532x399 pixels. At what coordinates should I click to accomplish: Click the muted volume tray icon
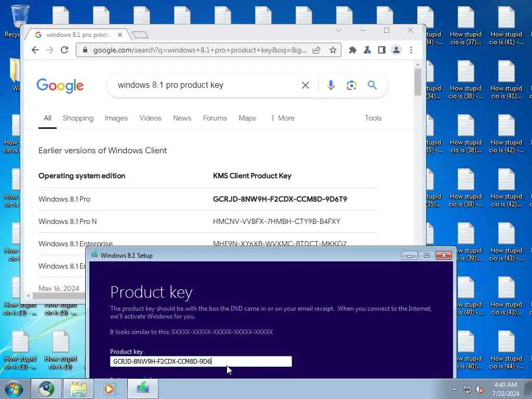pyautogui.click(x=480, y=390)
